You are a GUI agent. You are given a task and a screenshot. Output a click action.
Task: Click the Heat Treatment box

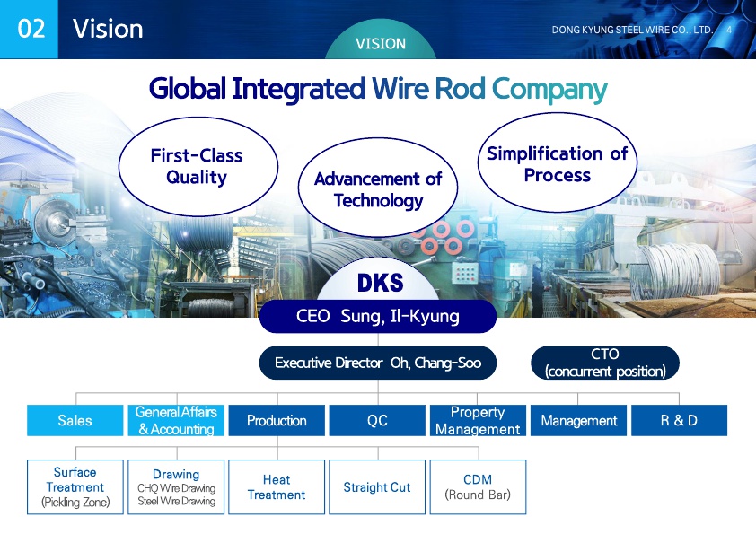tap(277, 487)
